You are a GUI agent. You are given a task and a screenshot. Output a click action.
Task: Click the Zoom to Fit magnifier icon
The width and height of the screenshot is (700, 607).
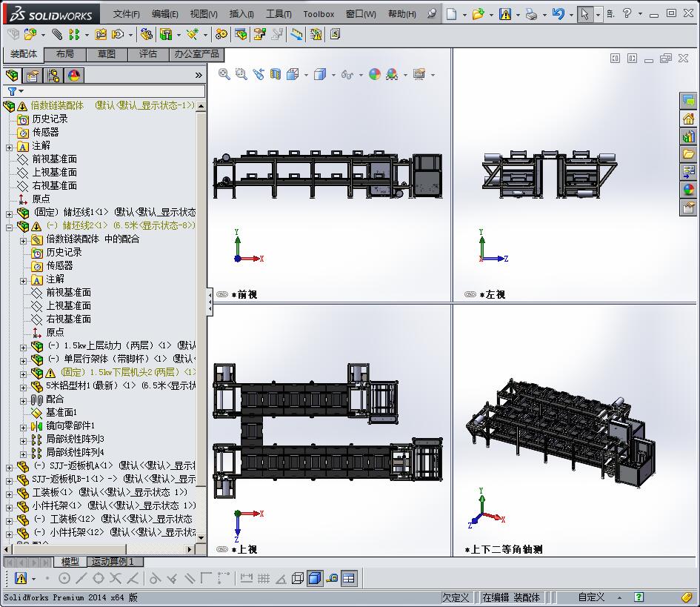pos(224,73)
